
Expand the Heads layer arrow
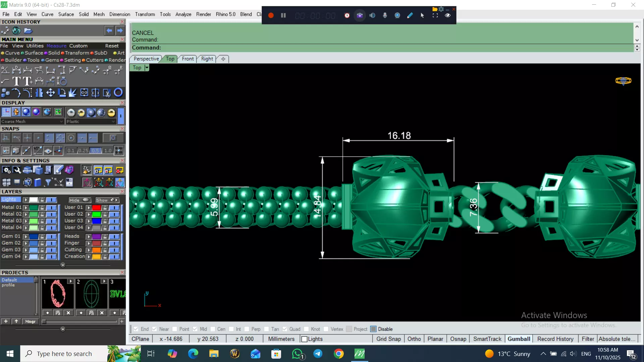(x=89, y=237)
